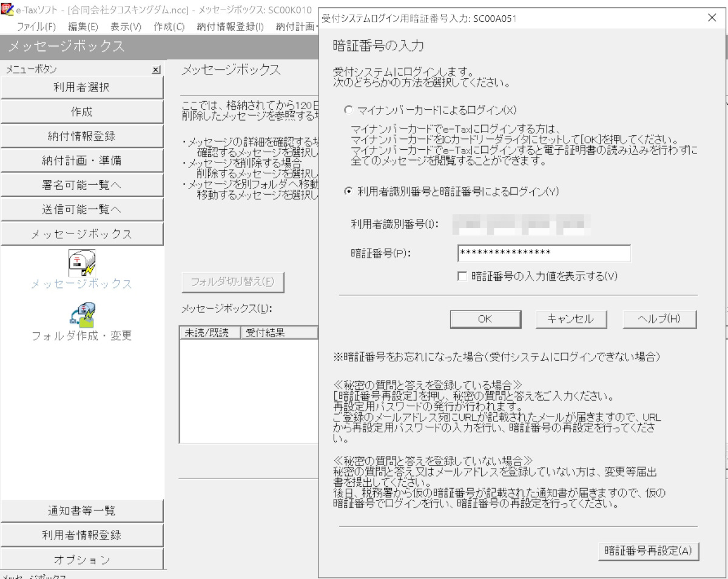The width and height of the screenshot is (728, 579).
Task: Click the 暗証番号 password input field
Action: (544, 253)
